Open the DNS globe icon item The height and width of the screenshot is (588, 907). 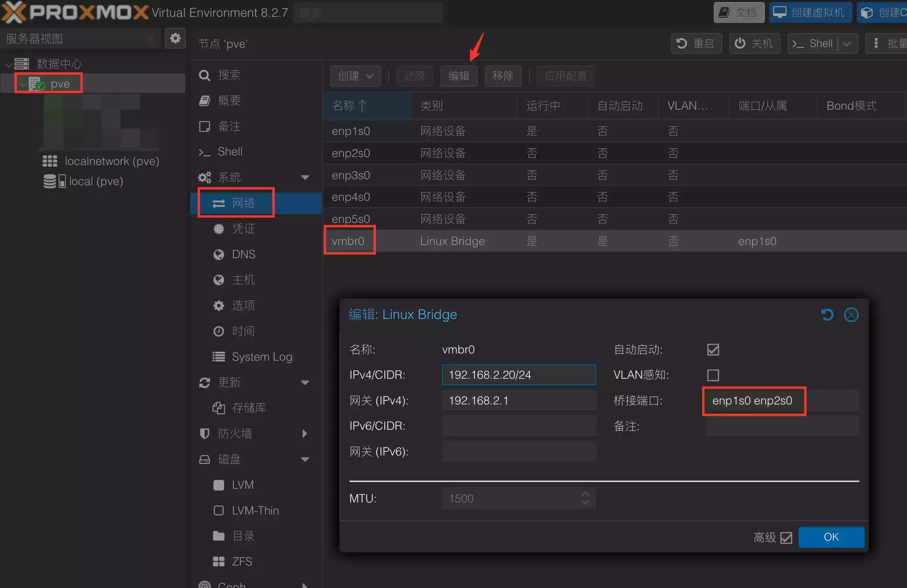219,254
